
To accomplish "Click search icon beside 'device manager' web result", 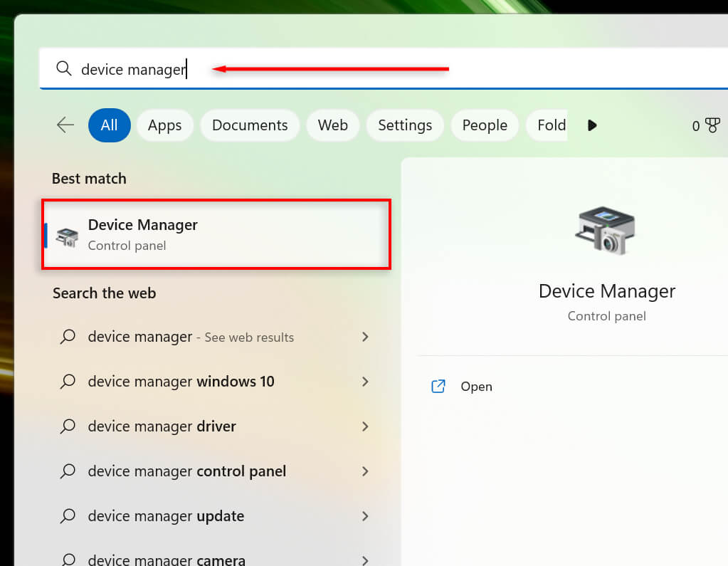I will click(x=68, y=337).
